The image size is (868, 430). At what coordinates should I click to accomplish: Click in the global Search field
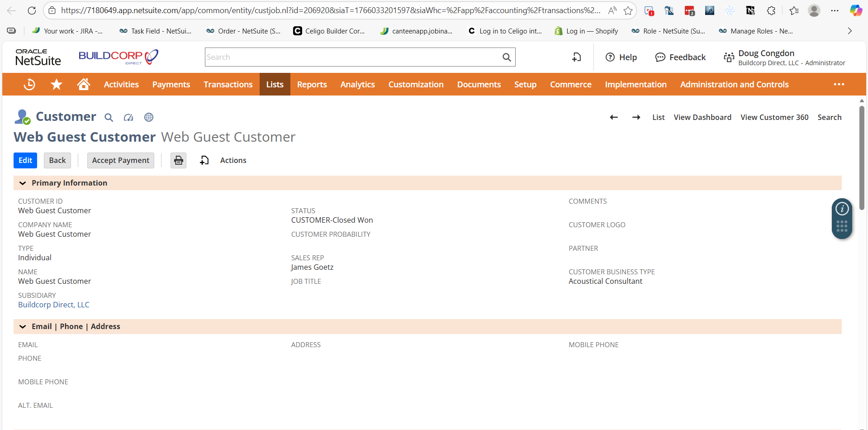pos(353,57)
